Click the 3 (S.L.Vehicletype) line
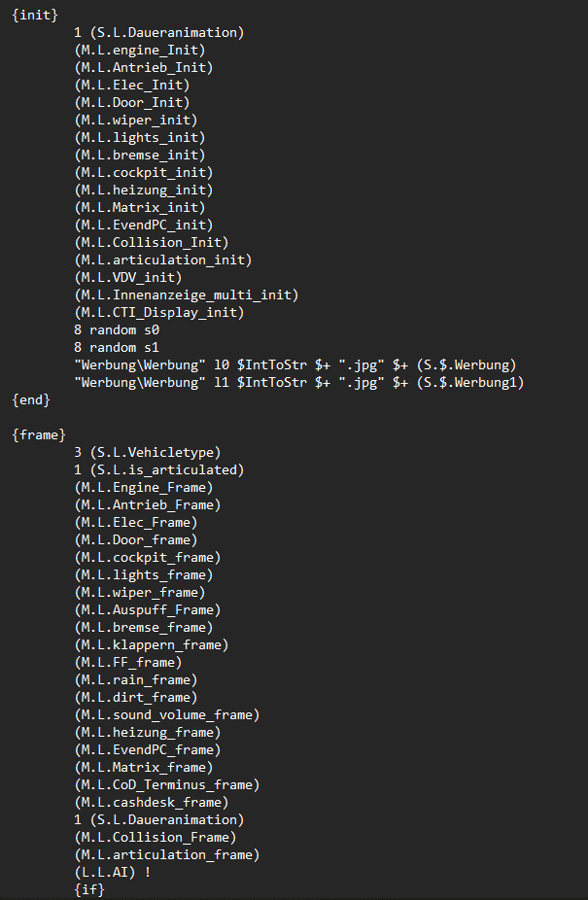This screenshot has height=900, width=588. (x=148, y=452)
